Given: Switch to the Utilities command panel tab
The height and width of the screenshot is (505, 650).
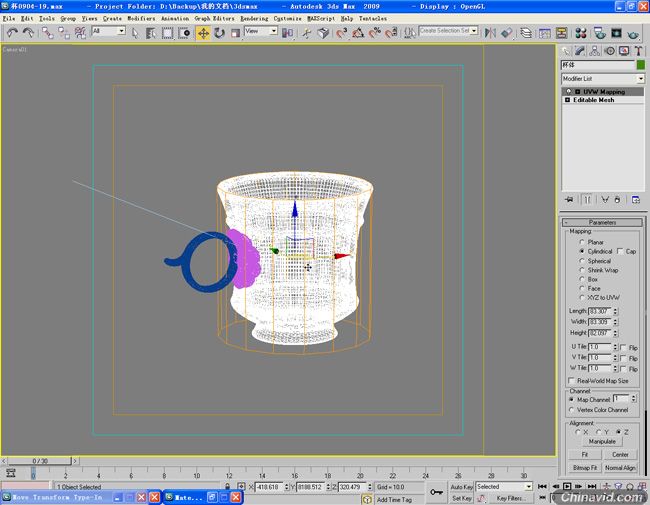Looking at the screenshot, I should 638,51.
